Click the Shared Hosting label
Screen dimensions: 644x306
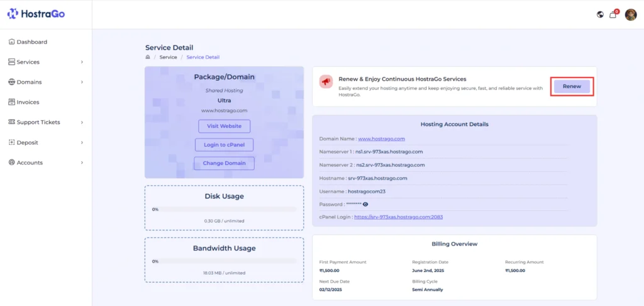click(x=225, y=91)
